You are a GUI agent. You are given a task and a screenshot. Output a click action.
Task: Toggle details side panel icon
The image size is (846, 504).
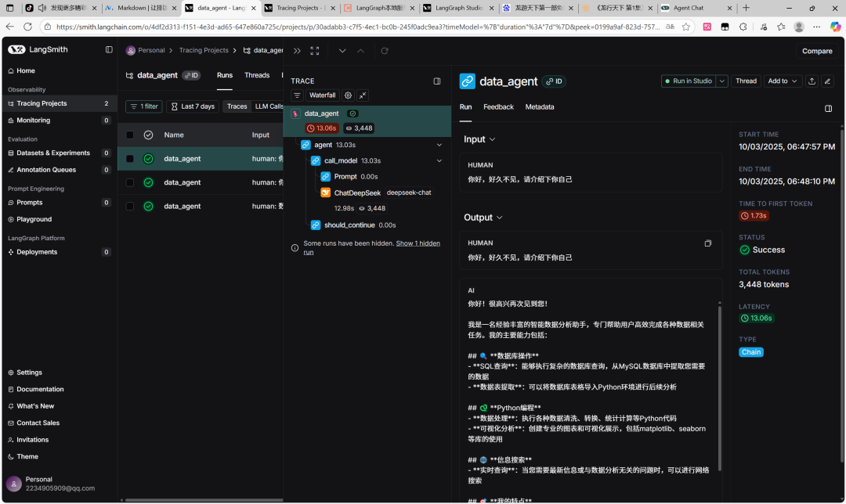828,109
